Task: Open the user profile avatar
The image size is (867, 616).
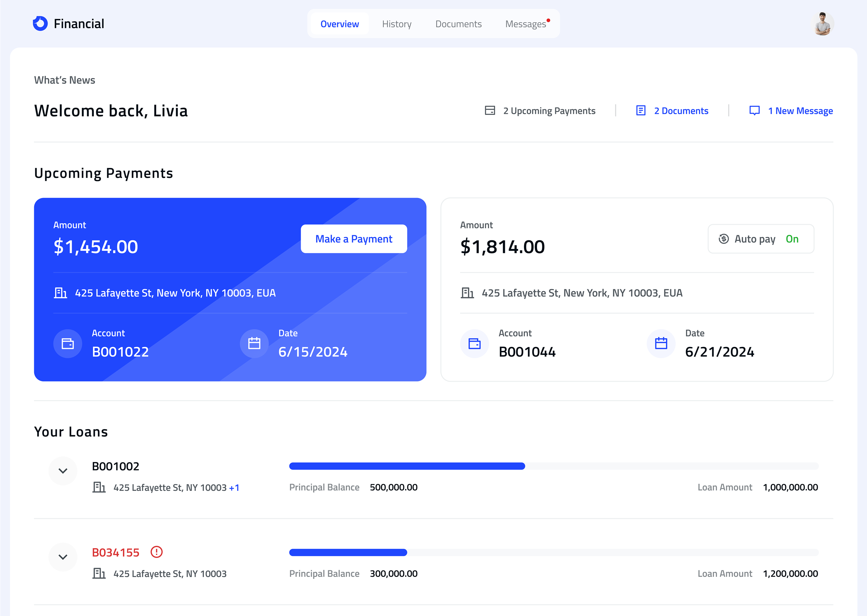Action: tap(822, 24)
